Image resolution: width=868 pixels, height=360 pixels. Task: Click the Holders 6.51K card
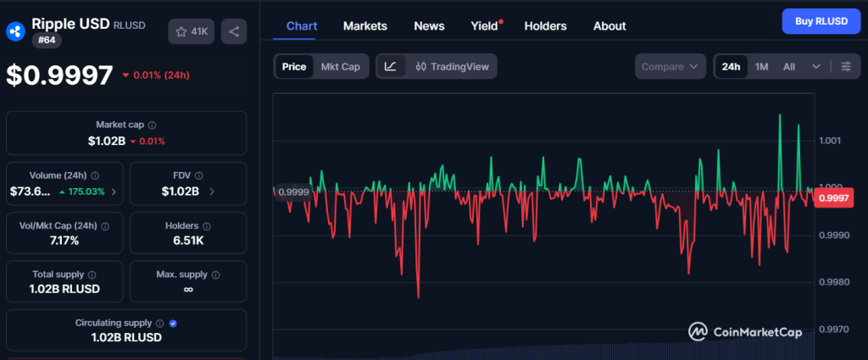pos(188,233)
